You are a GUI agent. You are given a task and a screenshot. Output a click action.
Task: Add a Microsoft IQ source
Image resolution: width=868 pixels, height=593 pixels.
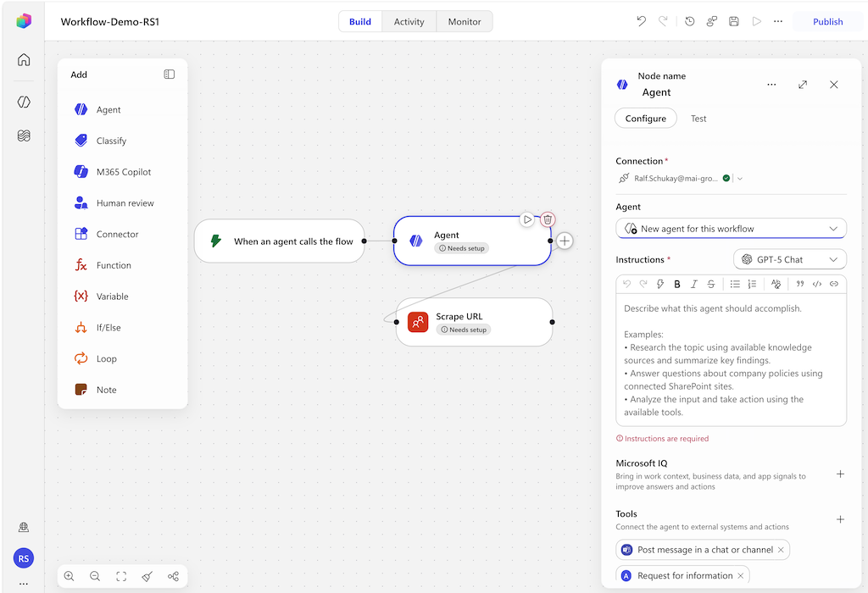(840, 474)
